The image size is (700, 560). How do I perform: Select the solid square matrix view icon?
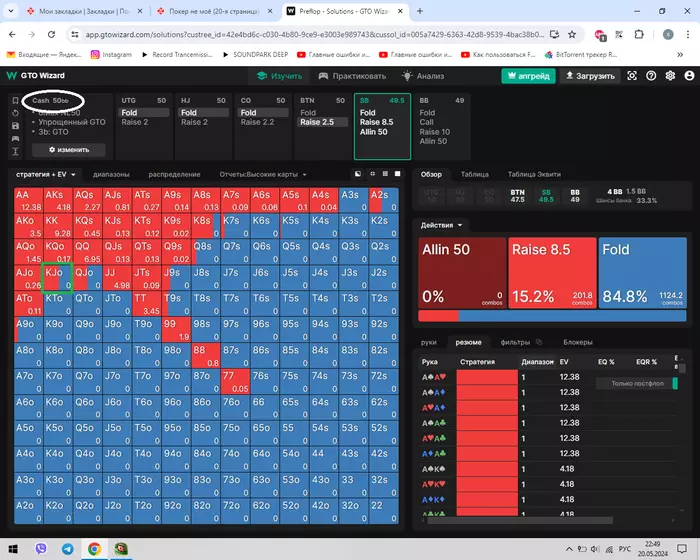coord(397,174)
